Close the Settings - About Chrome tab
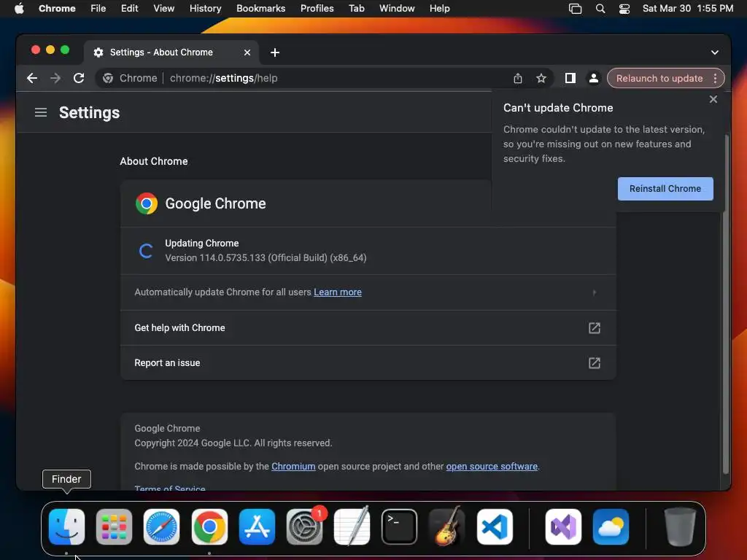This screenshot has height=560, width=747. coord(247,52)
